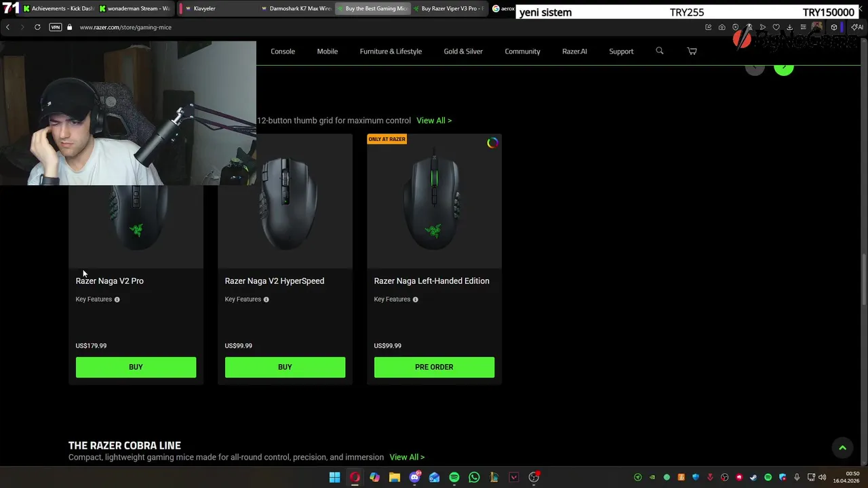
Task: Click the snapshot camera icon in browser toolbar
Action: pos(722,27)
